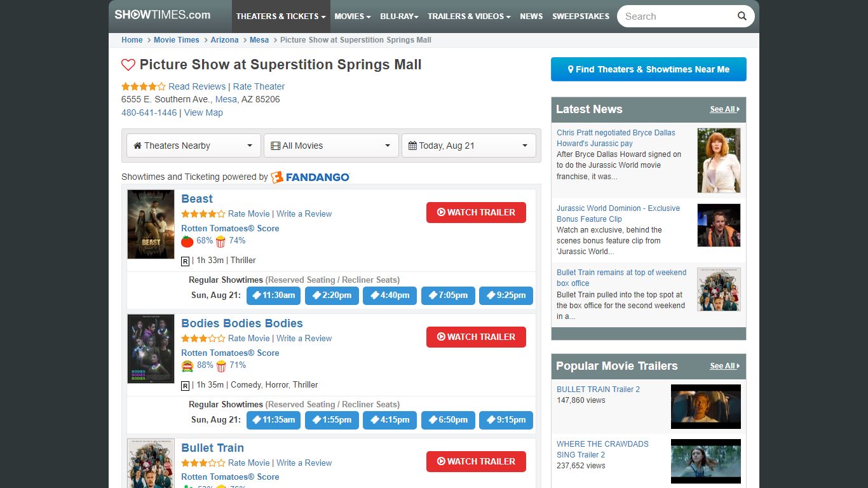Click Bodies Bodies Bodies star rating
The height and width of the screenshot is (488, 868).
(x=203, y=339)
